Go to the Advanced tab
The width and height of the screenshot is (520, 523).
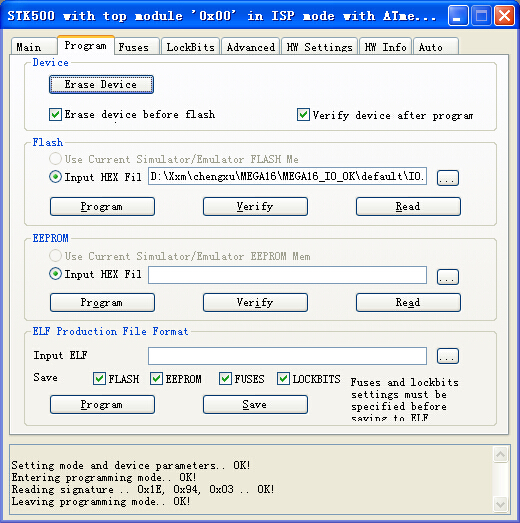(x=250, y=47)
